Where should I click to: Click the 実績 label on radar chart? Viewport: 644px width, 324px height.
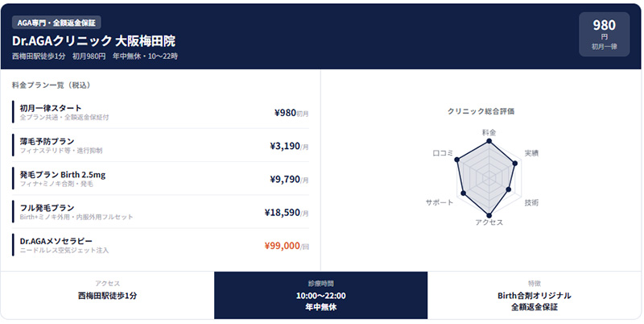coord(531,152)
